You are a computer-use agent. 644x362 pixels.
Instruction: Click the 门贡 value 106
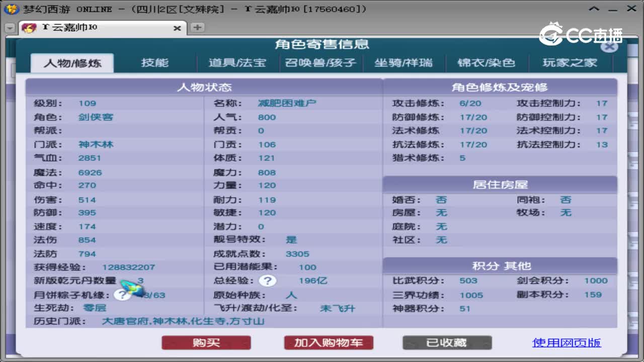click(267, 144)
